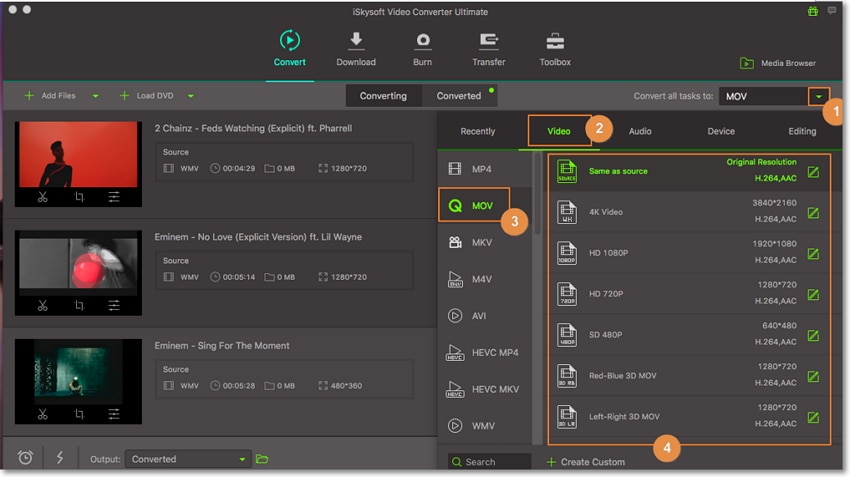Select the Video format tab
Image resolution: width=850 pixels, height=477 pixels.
click(x=559, y=131)
